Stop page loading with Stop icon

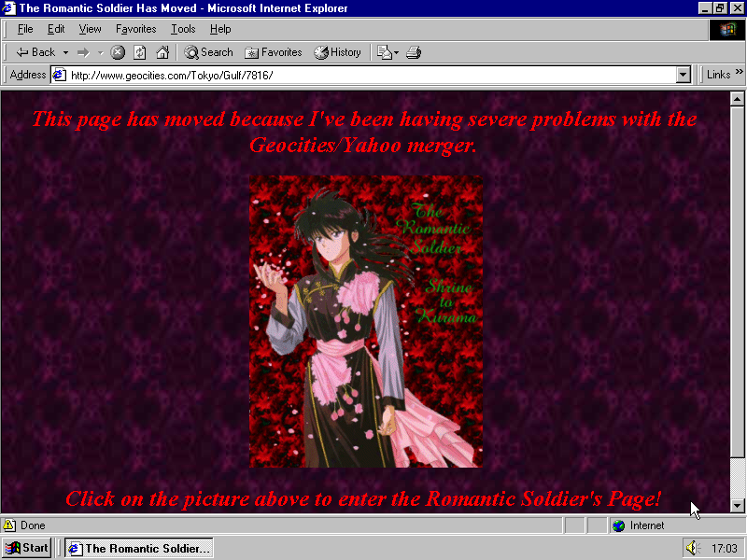point(118,52)
